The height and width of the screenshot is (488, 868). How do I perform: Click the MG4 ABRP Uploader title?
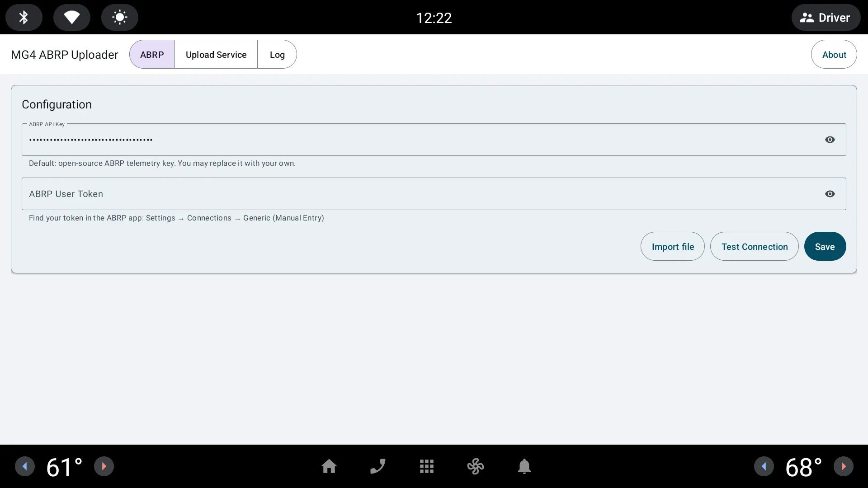pos(65,55)
